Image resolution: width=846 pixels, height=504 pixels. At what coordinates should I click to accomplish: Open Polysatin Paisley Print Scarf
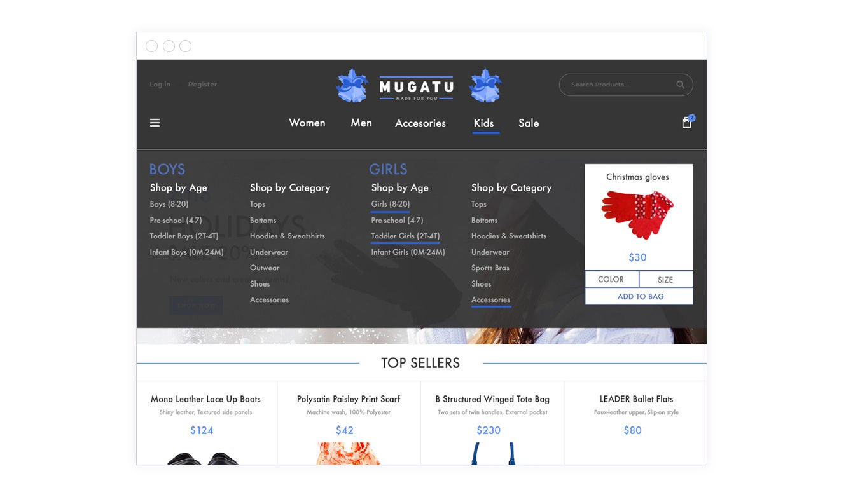[349, 399]
